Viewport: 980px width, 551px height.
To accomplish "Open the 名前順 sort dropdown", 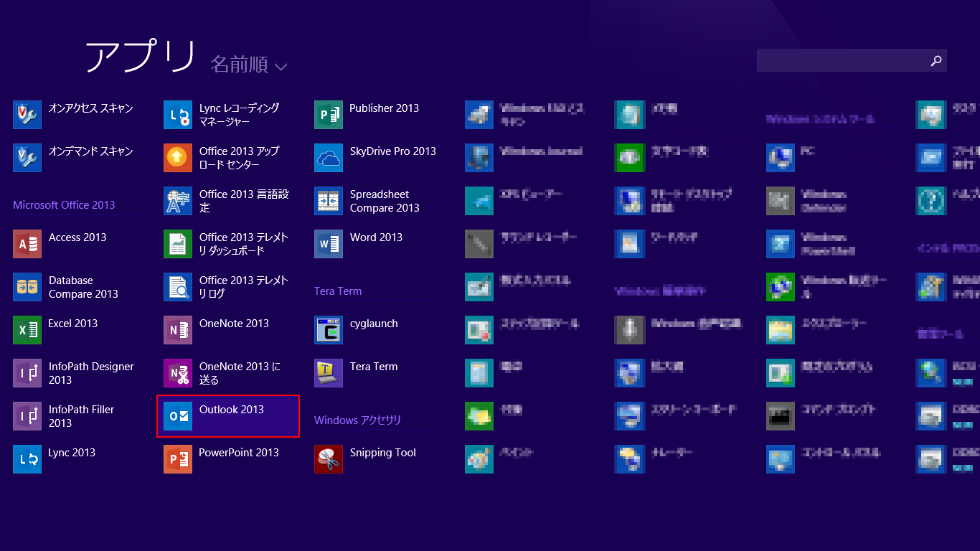I will pos(248,65).
